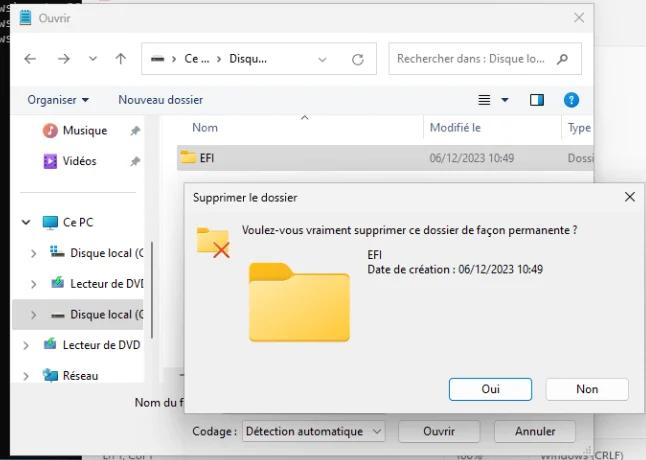The height and width of the screenshot is (460, 646).
Task: Open view options dropdown arrow
Action: 505,100
